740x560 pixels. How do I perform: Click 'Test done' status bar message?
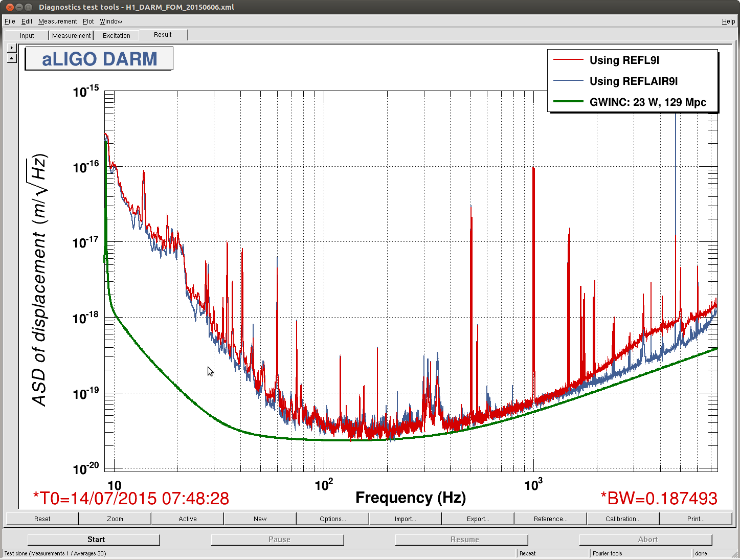[x=55, y=553]
